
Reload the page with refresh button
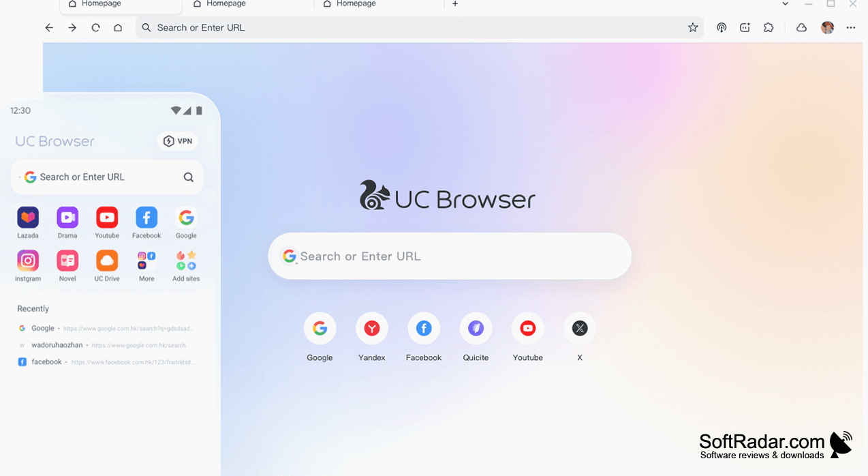pos(95,27)
